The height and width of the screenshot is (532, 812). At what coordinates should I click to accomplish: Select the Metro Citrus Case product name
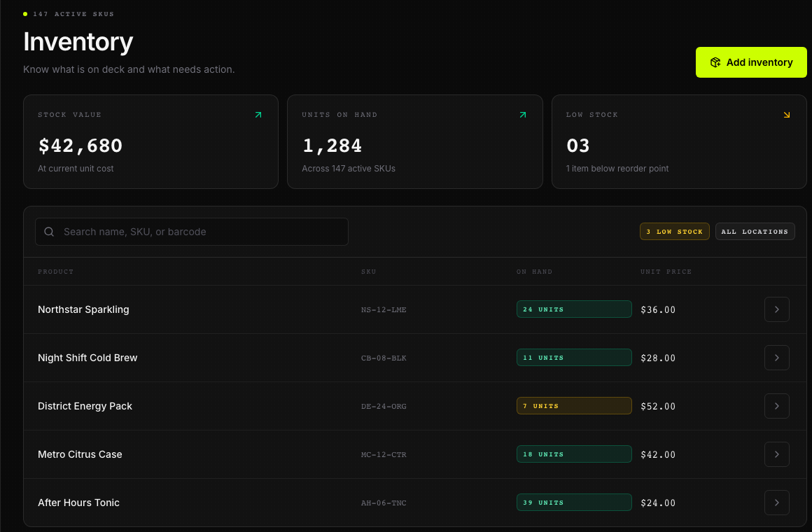pos(80,454)
